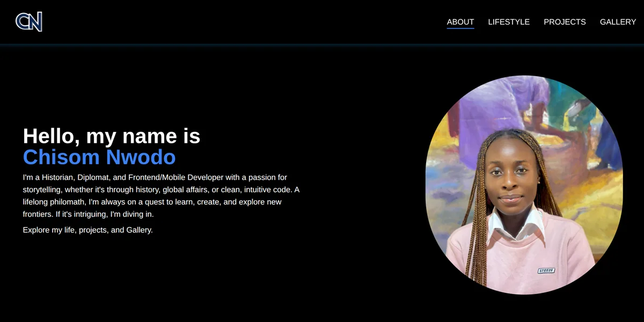
Task: Navigate to the Gallery page
Action: [x=618, y=22]
